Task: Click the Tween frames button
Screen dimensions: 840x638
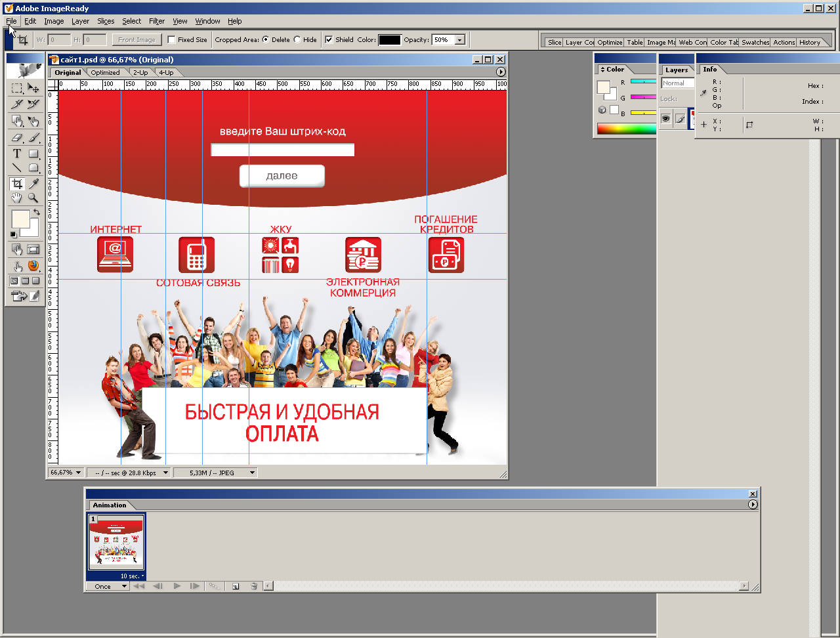Action: tap(215, 586)
